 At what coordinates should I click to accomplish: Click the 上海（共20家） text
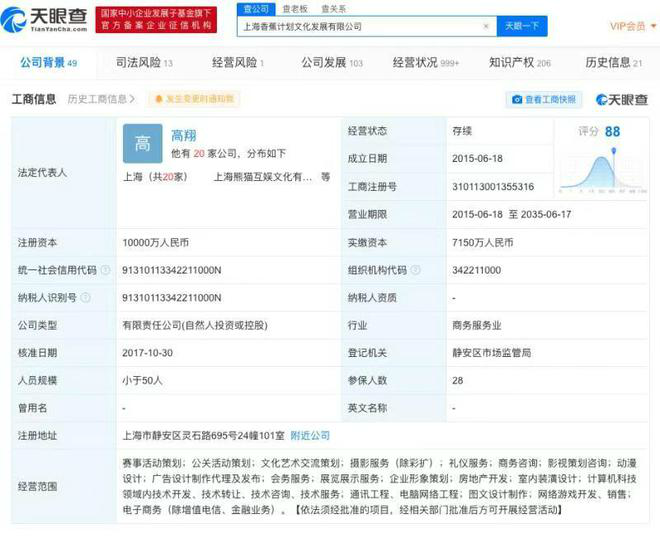coord(155,177)
